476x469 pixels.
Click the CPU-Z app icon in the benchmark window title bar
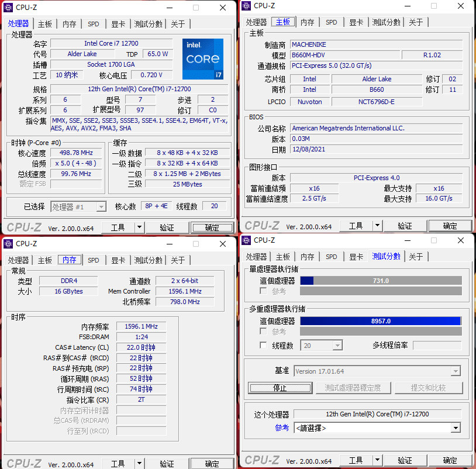coord(247,240)
